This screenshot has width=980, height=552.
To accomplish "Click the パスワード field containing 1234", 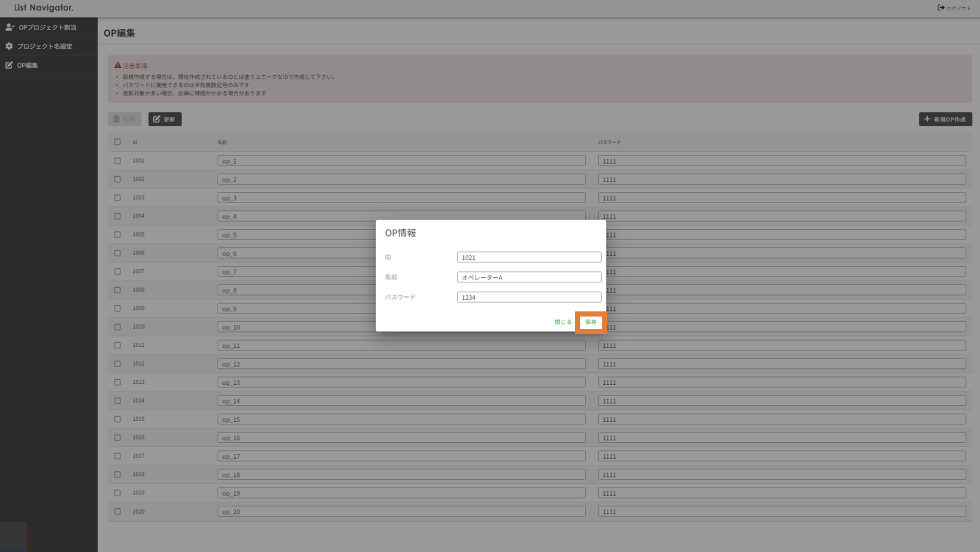I will click(x=529, y=297).
